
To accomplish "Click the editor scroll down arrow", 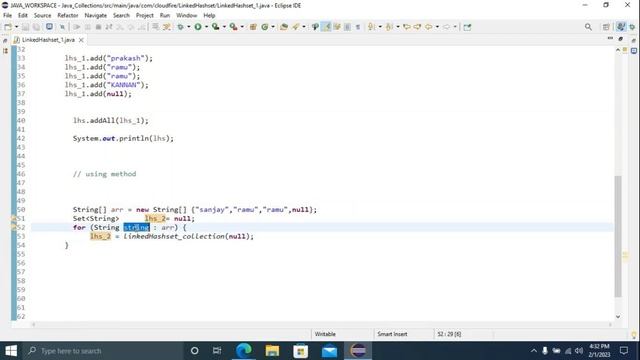I will coord(618,316).
